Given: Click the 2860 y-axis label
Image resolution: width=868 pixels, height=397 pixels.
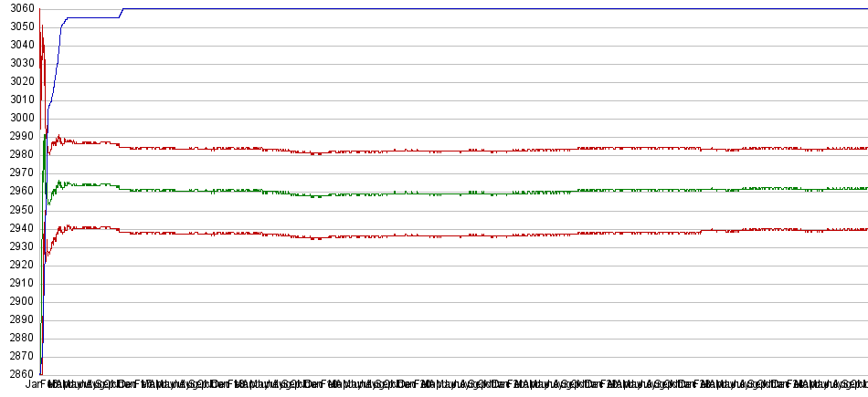Looking at the screenshot, I should [18, 374].
